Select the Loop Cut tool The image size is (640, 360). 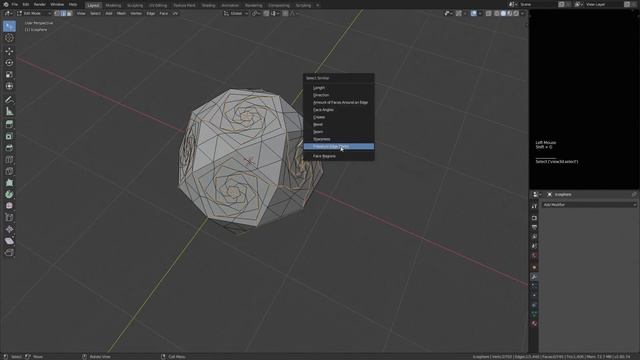click(9, 160)
